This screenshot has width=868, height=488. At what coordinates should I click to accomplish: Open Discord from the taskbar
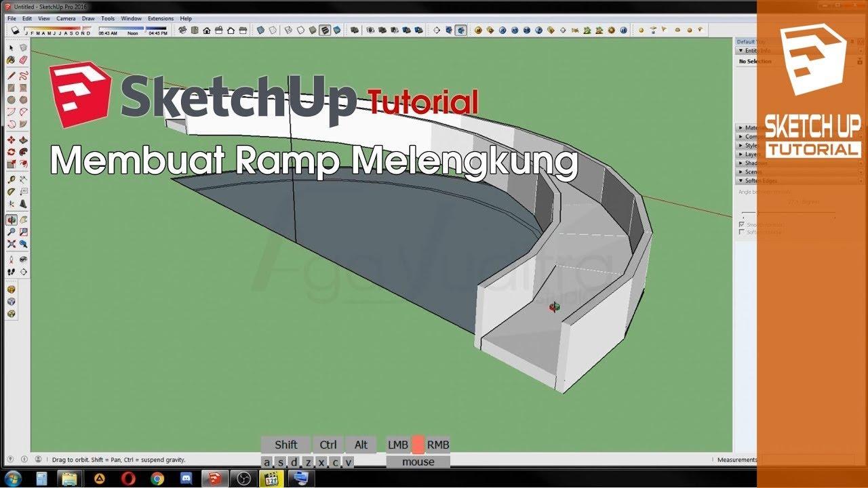(186, 479)
